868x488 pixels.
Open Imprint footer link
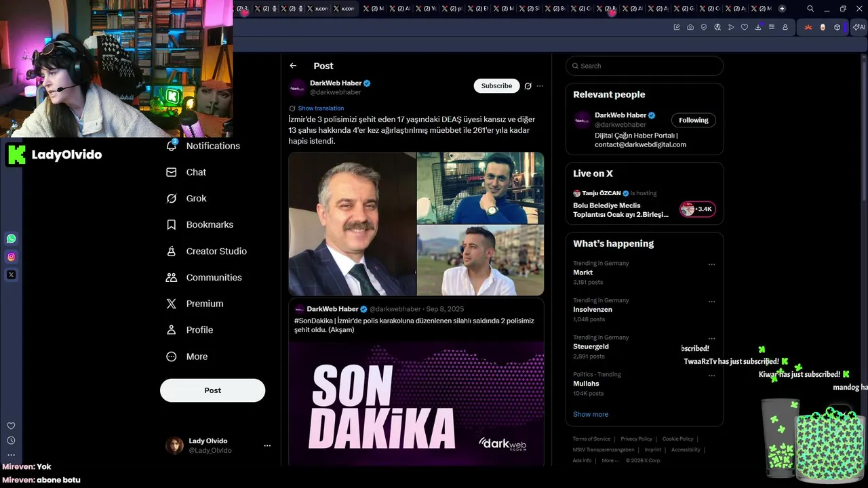tap(652, 449)
